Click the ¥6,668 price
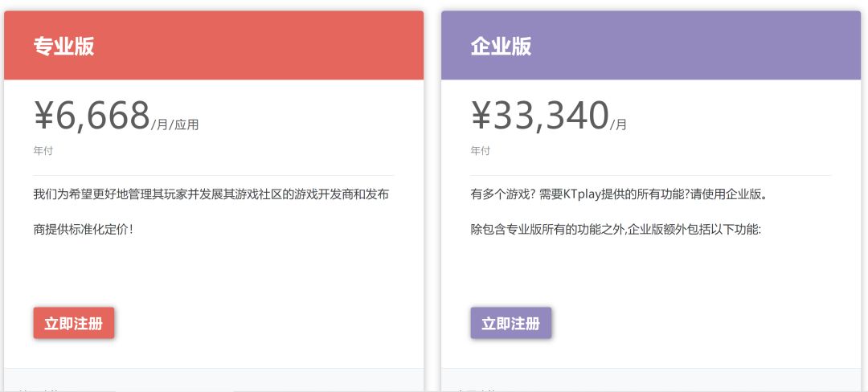 pyautogui.click(x=92, y=116)
